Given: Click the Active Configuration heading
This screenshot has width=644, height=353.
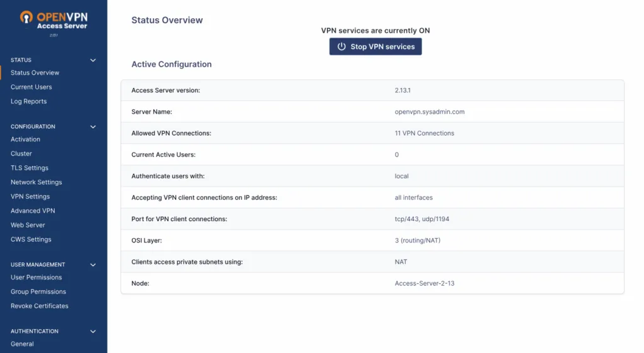Looking at the screenshot, I should click(x=171, y=64).
